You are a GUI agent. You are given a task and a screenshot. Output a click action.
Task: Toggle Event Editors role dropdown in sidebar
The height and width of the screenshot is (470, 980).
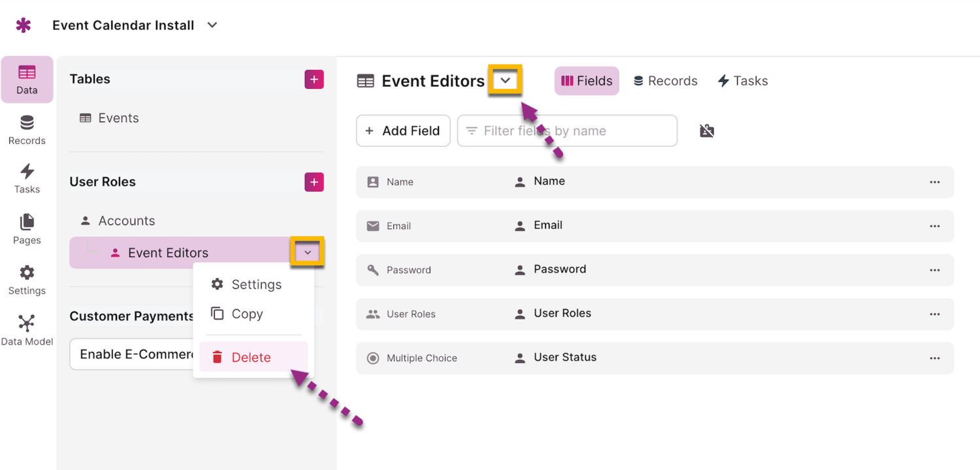tap(308, 253)
